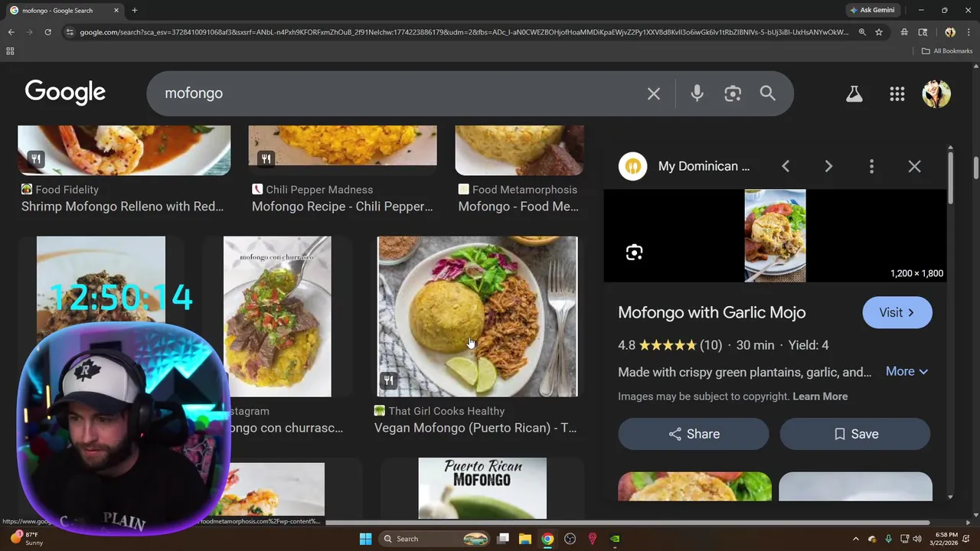Open Chrome page zoom indicator
980x551 pixels.
coord(862,32)
